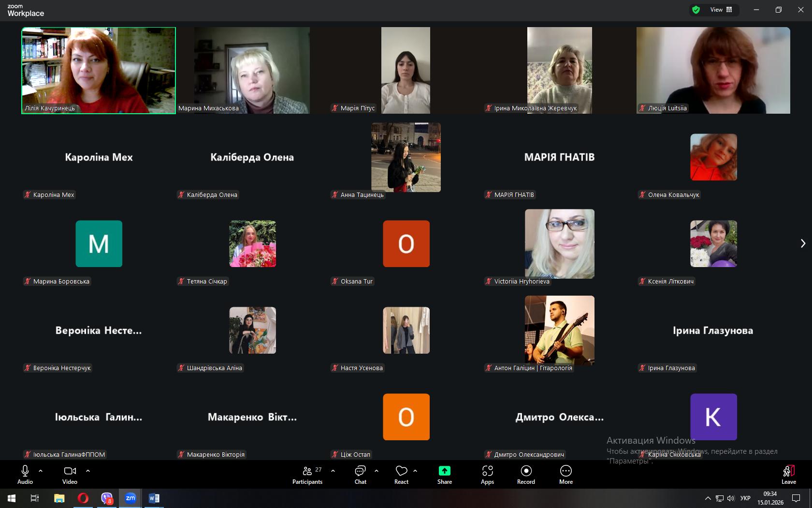Open the More options menu

(x=565, y=474)
